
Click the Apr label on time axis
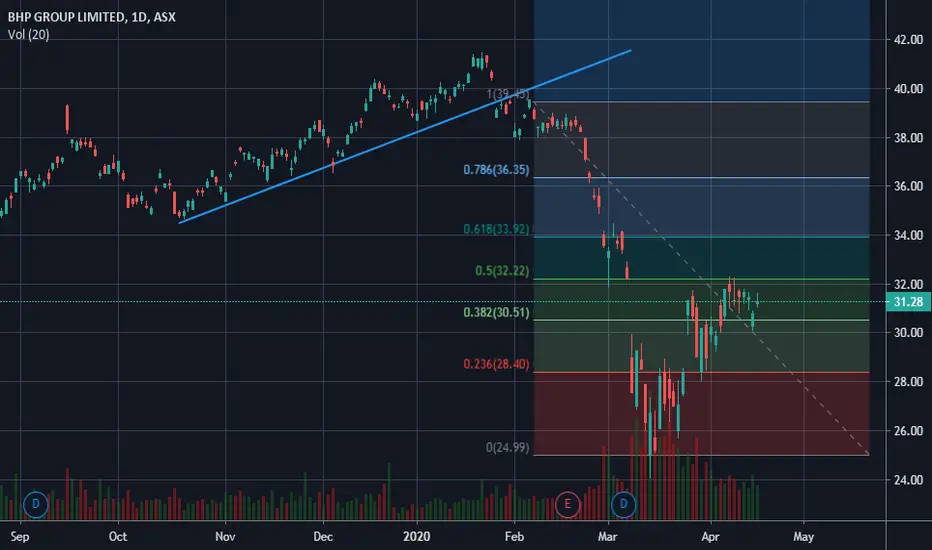[x=710, y=536]
